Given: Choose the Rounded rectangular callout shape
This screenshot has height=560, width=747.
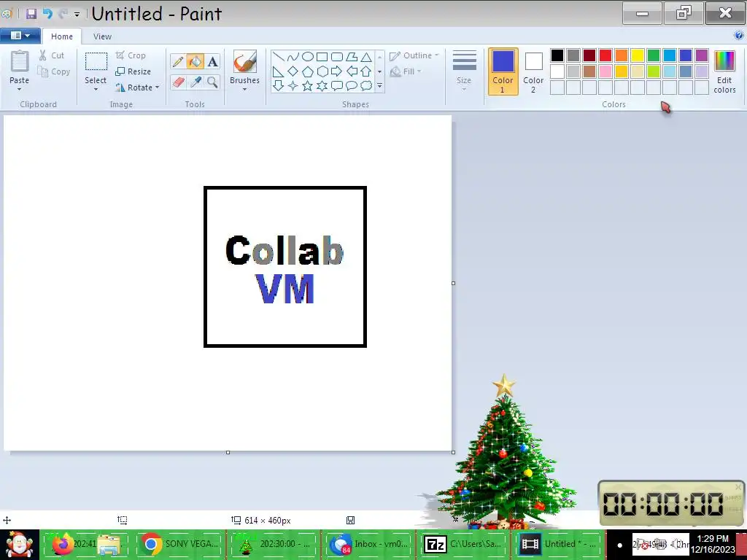Looking at the screenshot, I should click(x=337, y=86).
